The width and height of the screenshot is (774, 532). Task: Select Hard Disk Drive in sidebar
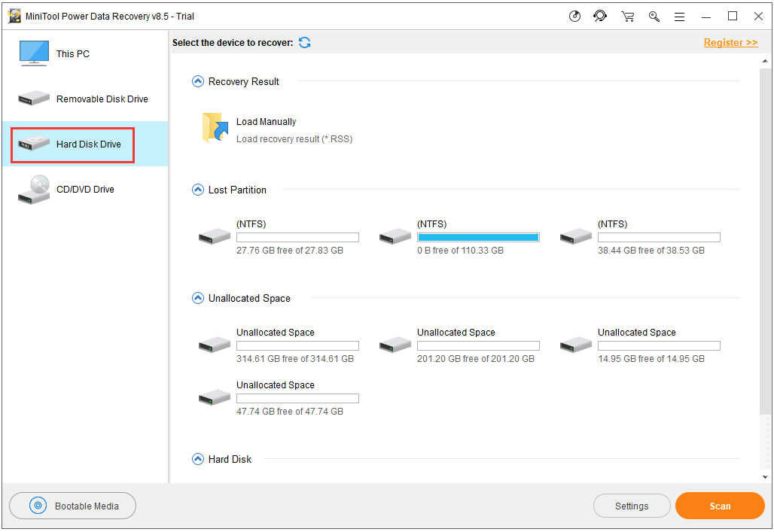pos(72,144)
